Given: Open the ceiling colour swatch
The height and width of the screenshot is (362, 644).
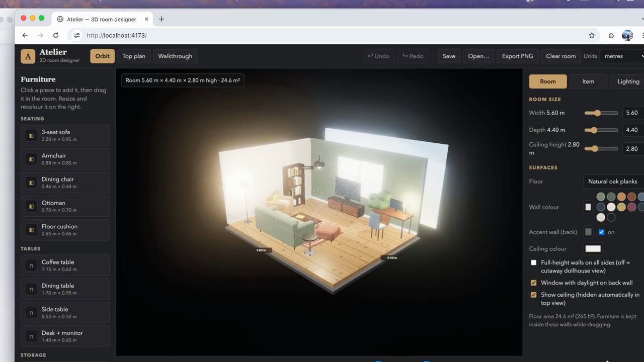Looking at the screenshot, I should click(x=593, y=249).
